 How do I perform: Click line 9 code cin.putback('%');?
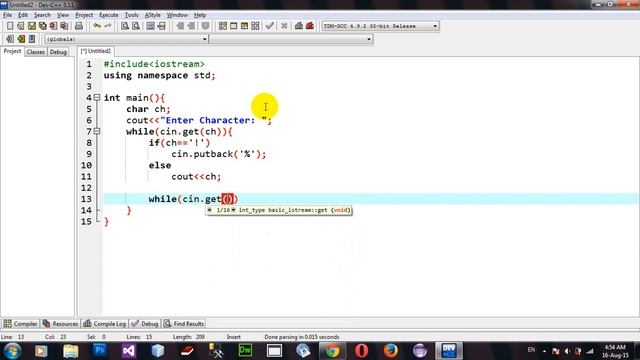(x=218, y=154)
